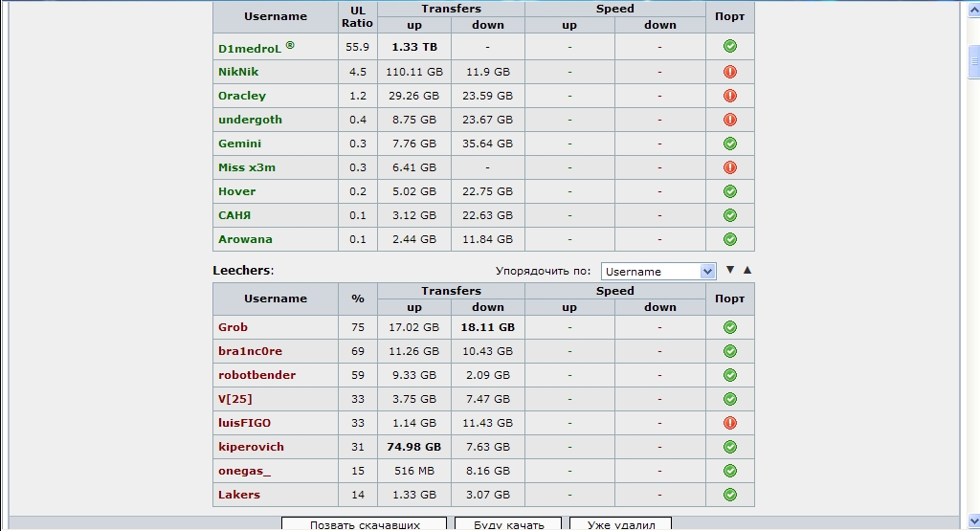The width and height of the screenshot is (980, 531).
Task: Click the 110.11 GB upload cell
Action: coord(414,72)
